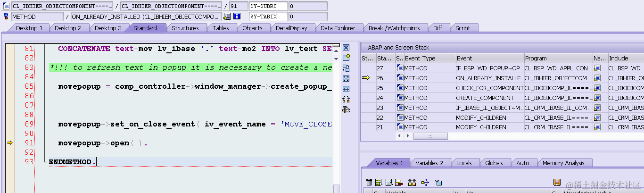Open the Memory Analysis tab
The image size is (644, 193).
[x=563, y=163]
